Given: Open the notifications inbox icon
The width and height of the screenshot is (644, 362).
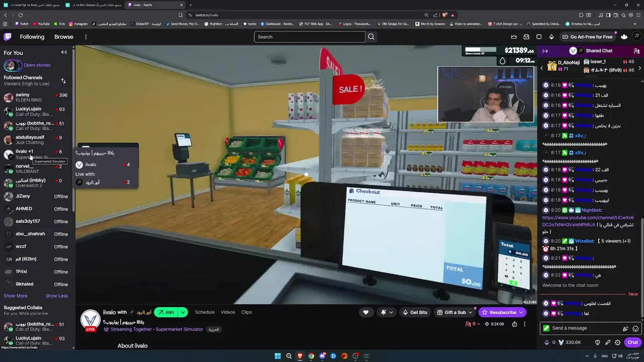Looking at the screenshot, I should 526,37.
